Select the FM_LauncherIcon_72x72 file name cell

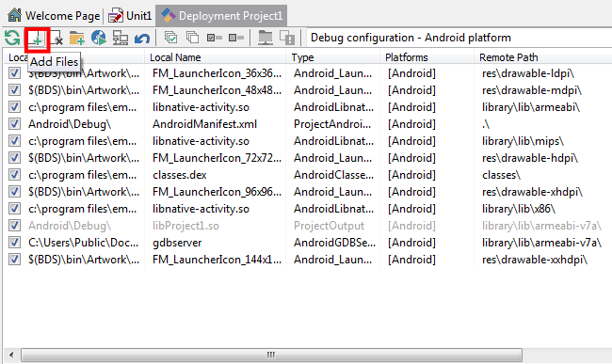(217, 158)
